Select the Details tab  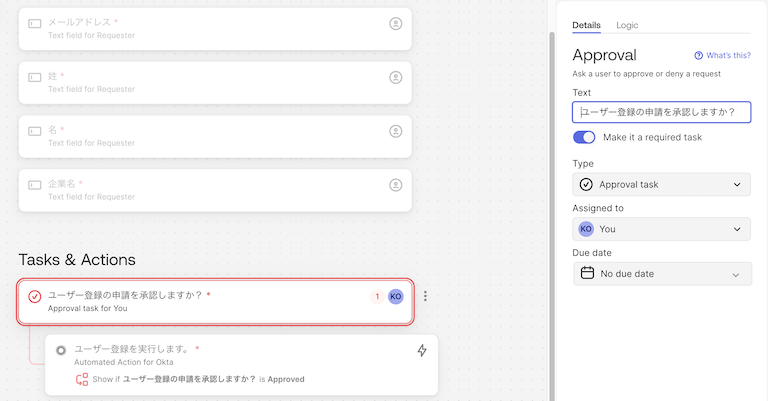coord(586,25)
